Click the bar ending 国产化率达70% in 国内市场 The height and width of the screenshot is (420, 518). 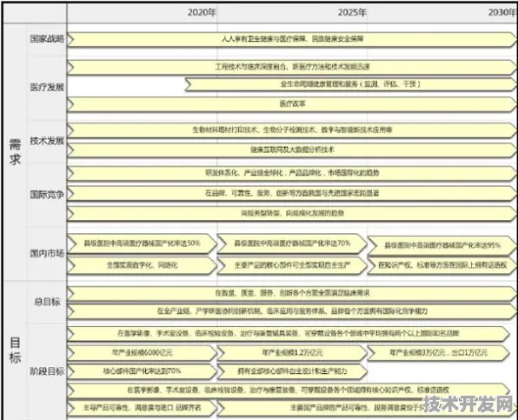point(292,243)
